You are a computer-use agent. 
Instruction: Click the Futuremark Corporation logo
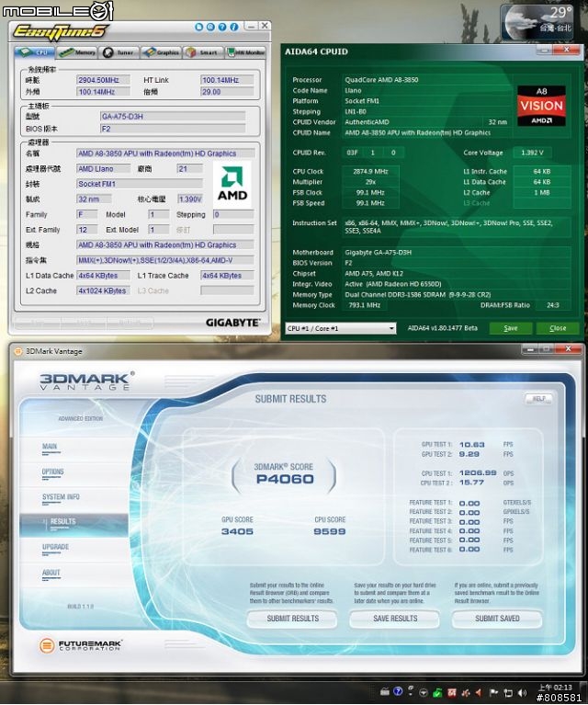pyautogui.click(x=80, y=645)
